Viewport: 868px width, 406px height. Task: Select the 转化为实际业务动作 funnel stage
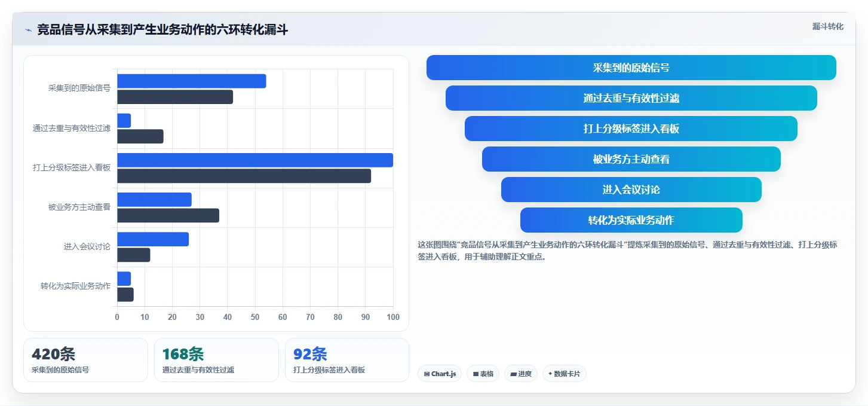pos(631,220)
